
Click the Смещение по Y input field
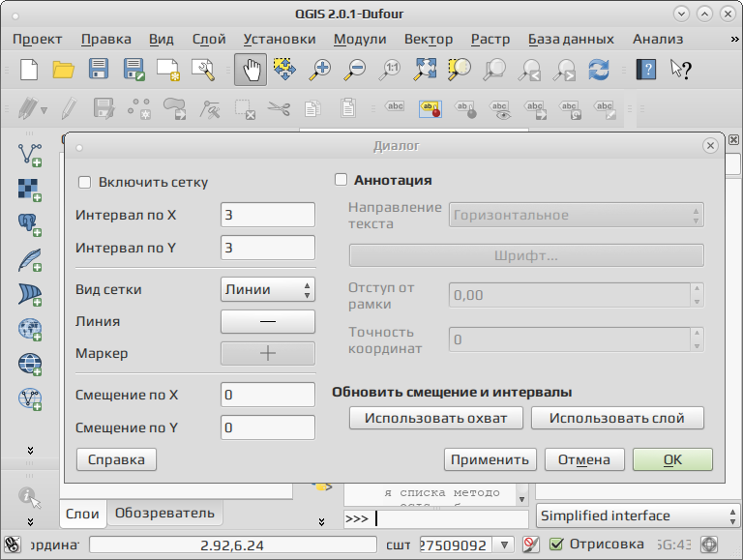[x=268, y=427]
